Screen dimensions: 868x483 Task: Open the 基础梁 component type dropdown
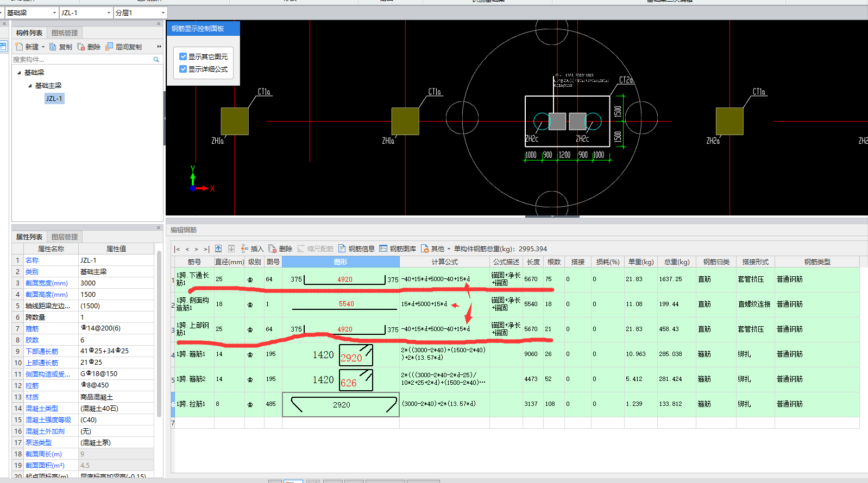point(54,12)
